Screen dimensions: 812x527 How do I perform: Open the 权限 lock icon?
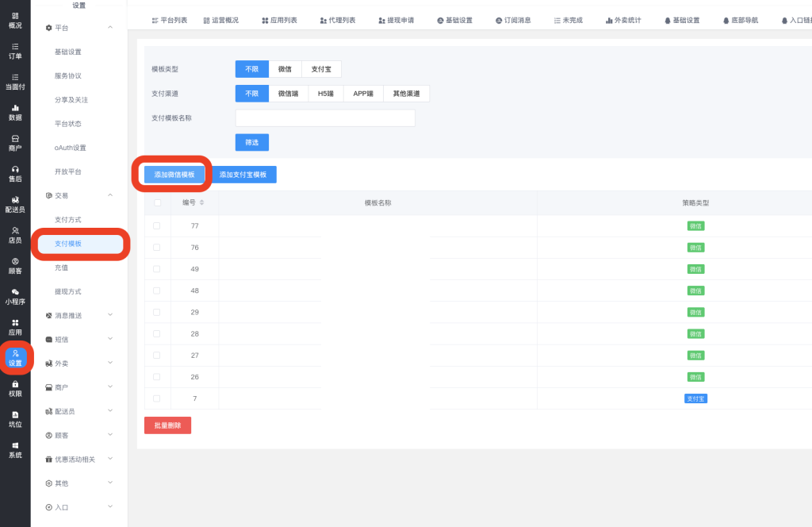pos(15,384)
